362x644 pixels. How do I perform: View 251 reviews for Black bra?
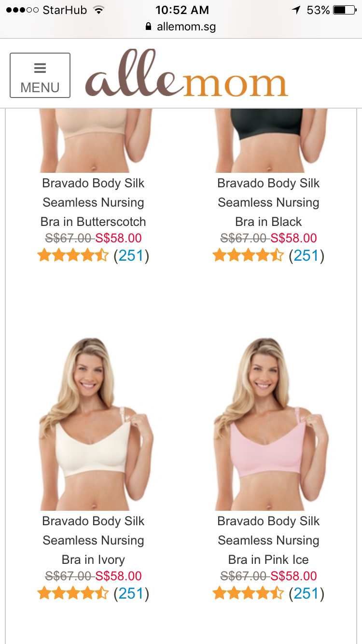click(306, 255)
